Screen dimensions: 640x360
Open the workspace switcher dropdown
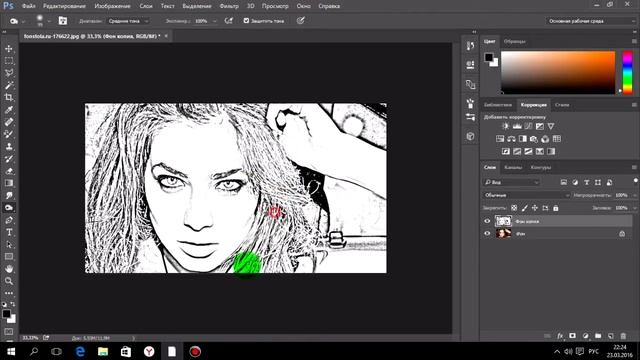(x=591, y=21)
